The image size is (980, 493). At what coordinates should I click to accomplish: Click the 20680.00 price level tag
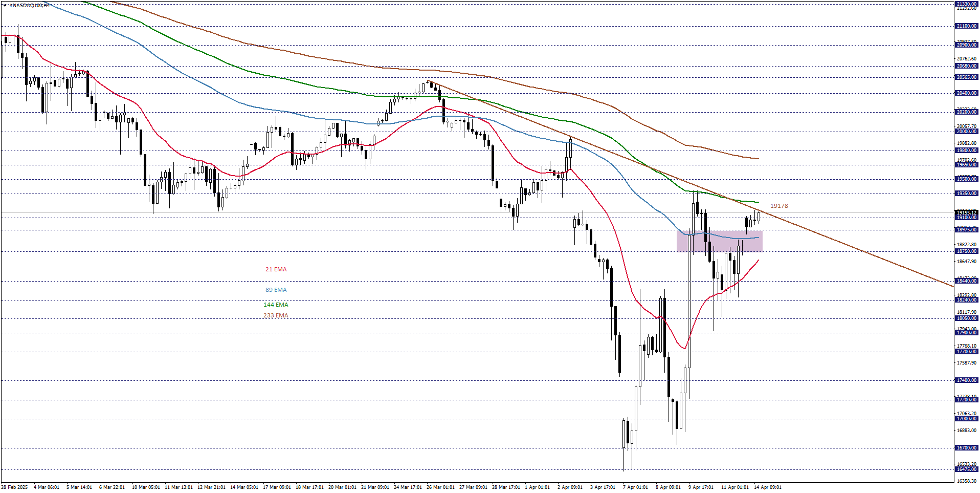[967, 66]
